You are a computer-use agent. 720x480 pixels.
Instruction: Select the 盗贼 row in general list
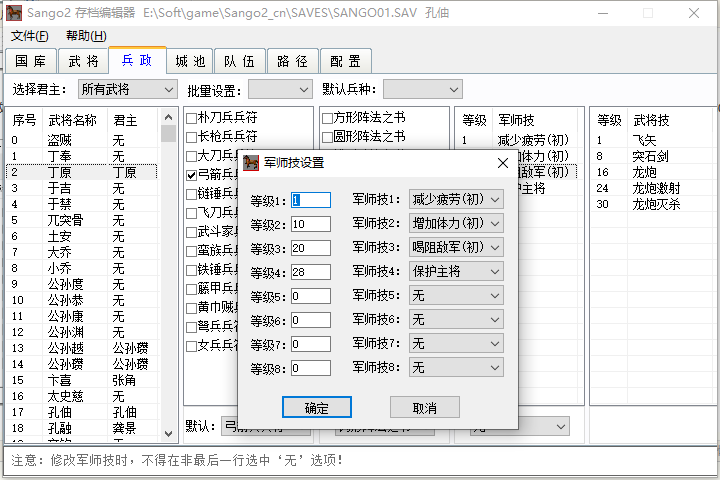[x=83, y=140]
